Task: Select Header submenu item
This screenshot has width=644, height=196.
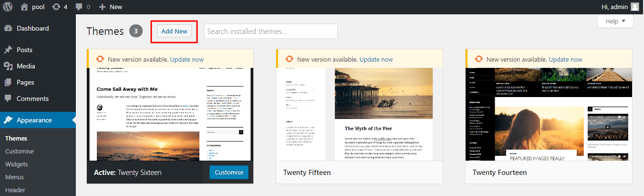Action: click(15, 190)
